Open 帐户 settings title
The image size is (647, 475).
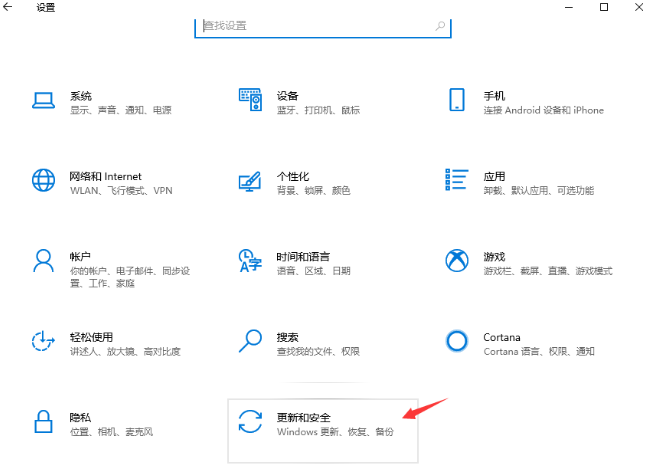coord(80,257)
